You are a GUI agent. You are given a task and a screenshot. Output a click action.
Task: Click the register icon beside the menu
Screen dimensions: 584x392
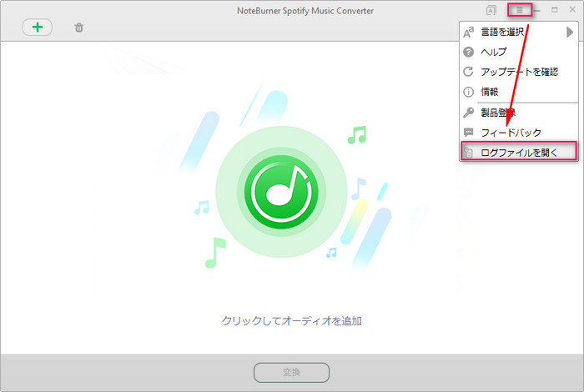(x=491, y=10)
